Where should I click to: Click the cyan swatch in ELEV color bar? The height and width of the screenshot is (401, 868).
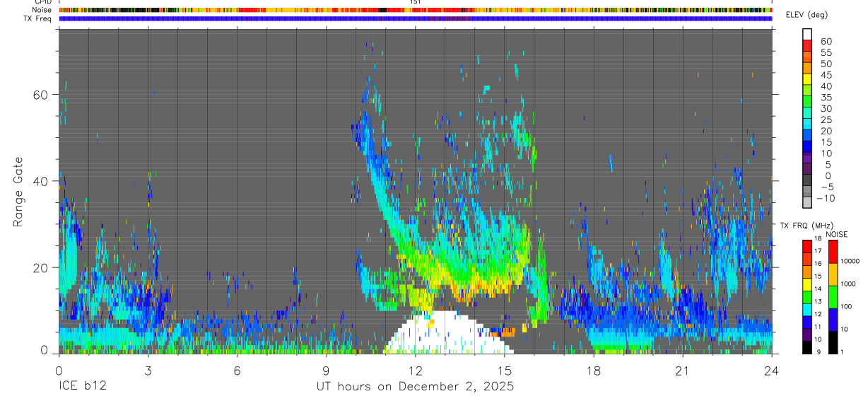807,123
